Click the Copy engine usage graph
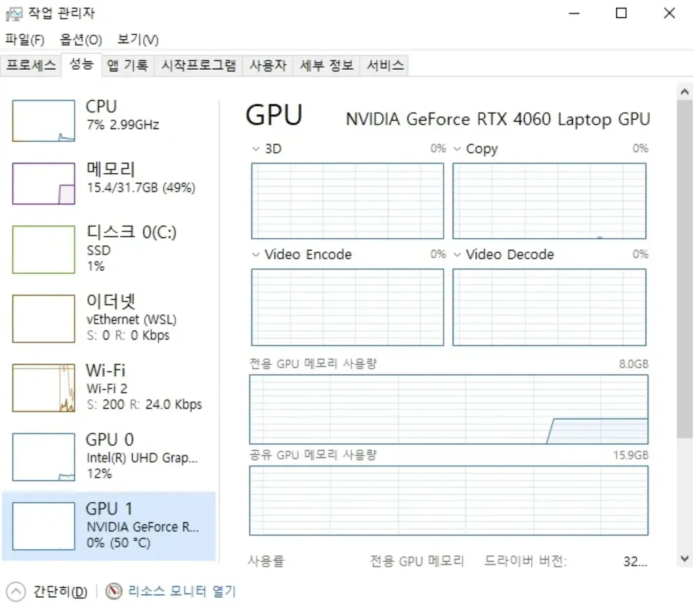 pos(549,201)
